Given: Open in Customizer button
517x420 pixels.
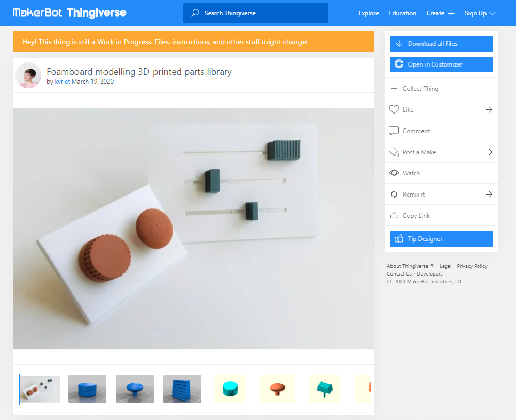Looking at the screenshot, I should point(442,64).
